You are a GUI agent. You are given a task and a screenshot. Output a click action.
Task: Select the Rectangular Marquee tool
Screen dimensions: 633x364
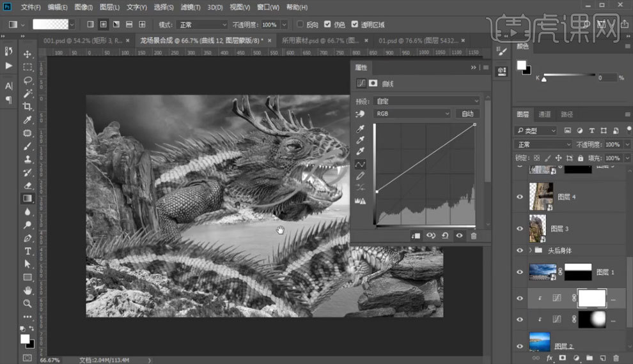tap(27, 67)
